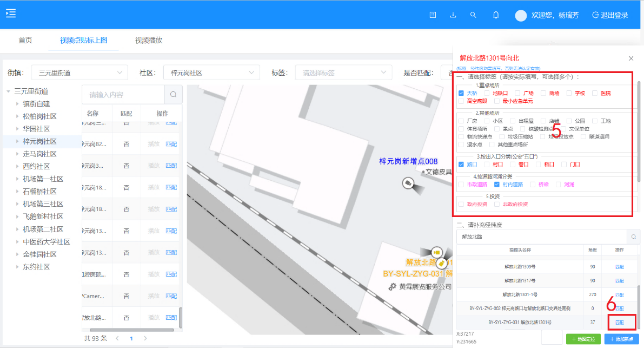Click the user avatar circle
644x348 pixels.
point(521,15)
